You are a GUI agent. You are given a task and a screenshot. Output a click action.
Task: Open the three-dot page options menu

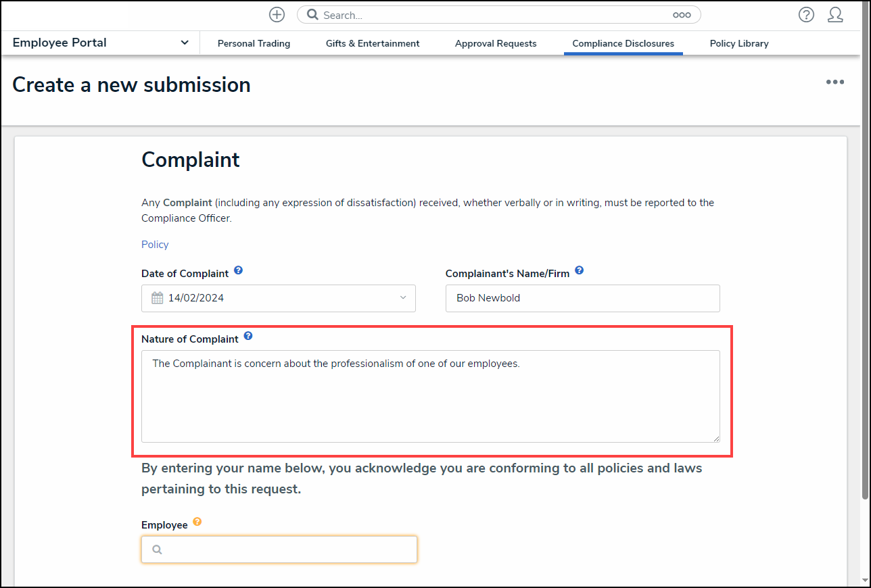(834, 82)
